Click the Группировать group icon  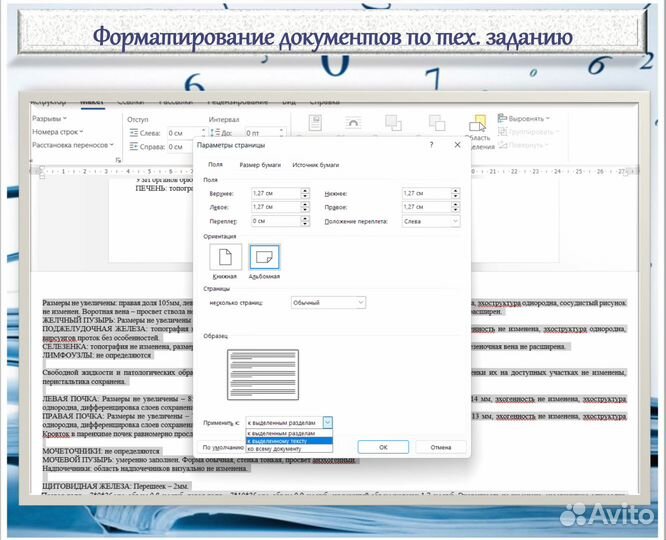(x=502, y=131)
